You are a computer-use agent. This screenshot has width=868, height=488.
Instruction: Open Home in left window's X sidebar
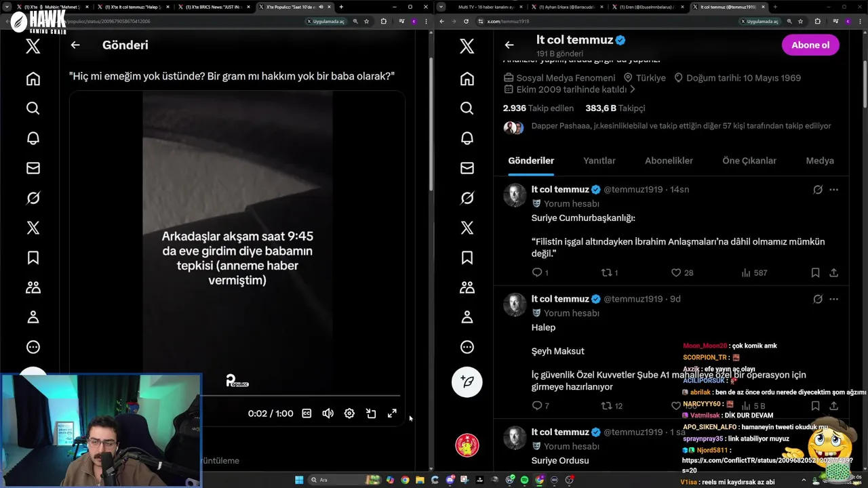tap(33, 79)
